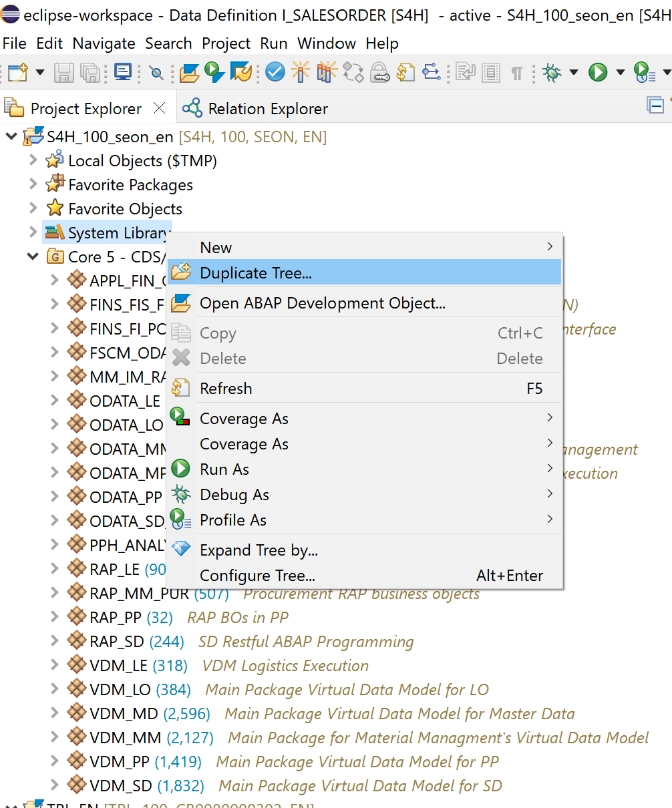Open the Help menu
This screenshot has height=808, width=672.
pyautogui.click(x=382, y=43)
